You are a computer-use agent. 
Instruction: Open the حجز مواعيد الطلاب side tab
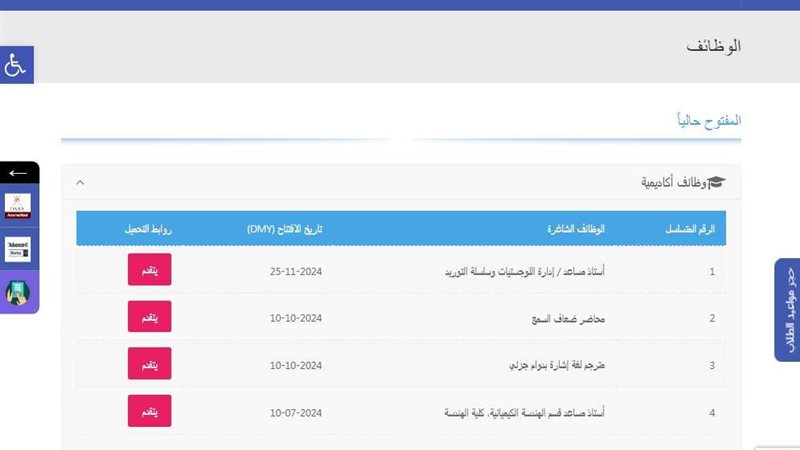point(787,310)
